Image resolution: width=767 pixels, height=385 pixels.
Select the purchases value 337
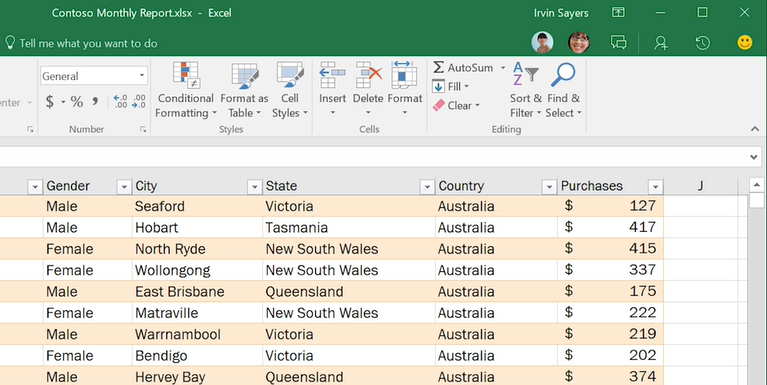(610, 270)
